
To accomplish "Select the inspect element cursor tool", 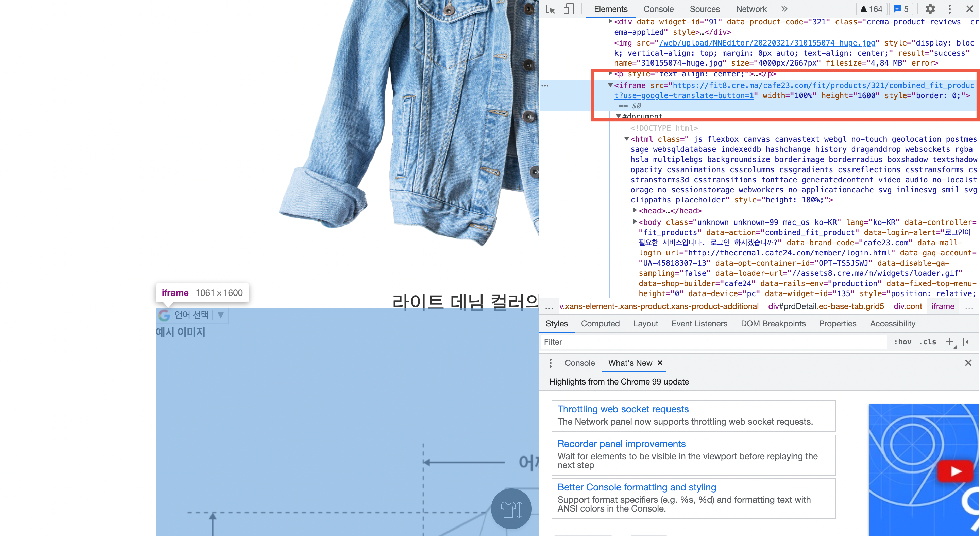I will [550, 9].
